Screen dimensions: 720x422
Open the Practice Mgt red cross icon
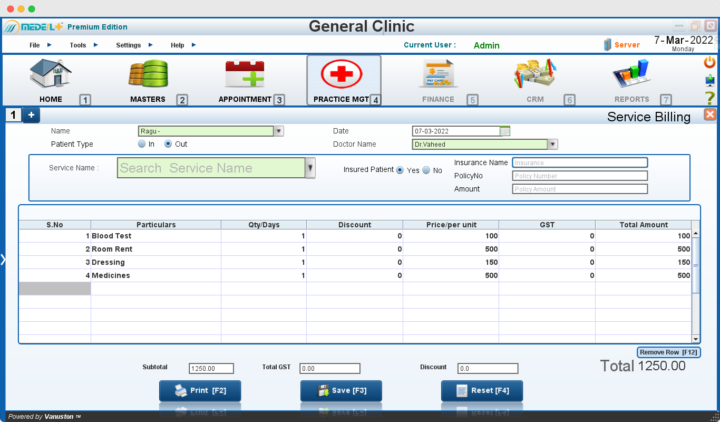click(342, 76)
